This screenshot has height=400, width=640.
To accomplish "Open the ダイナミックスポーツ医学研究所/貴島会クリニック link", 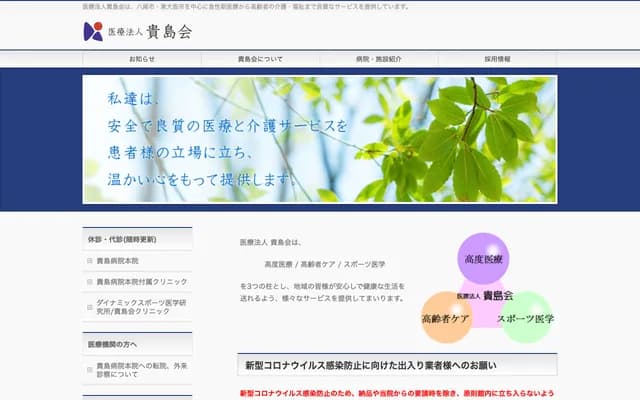I will [141, 307].
